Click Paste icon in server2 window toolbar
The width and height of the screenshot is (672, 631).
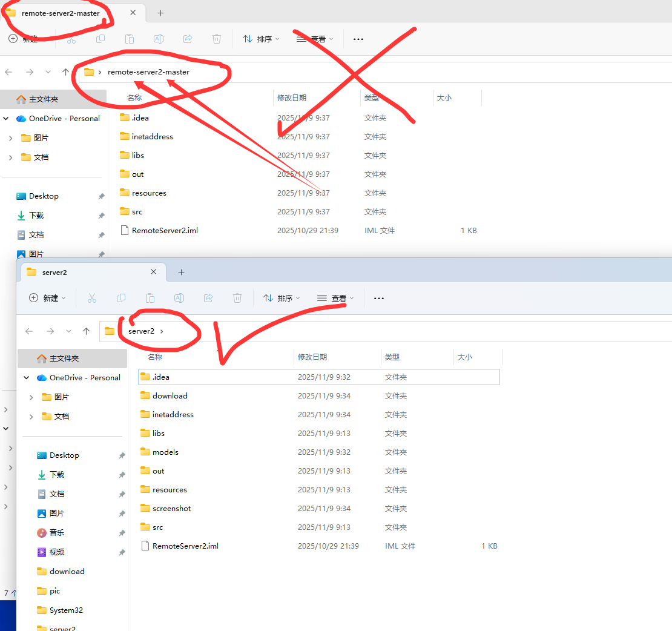(x=150, y=298)
